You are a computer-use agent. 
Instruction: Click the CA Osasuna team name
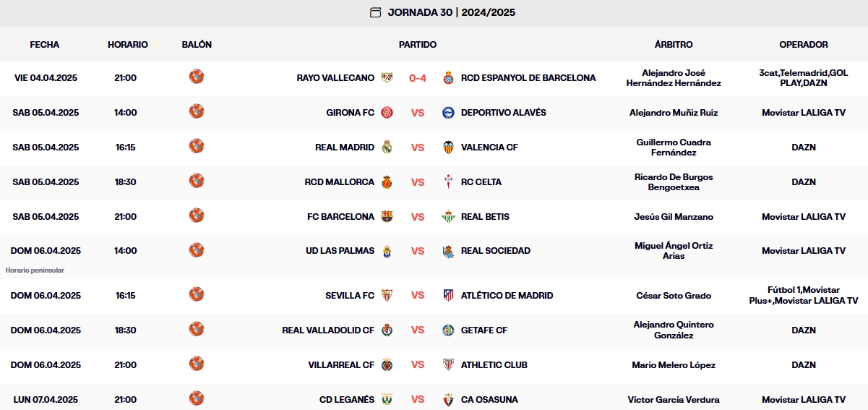click(x=489, y=400)
